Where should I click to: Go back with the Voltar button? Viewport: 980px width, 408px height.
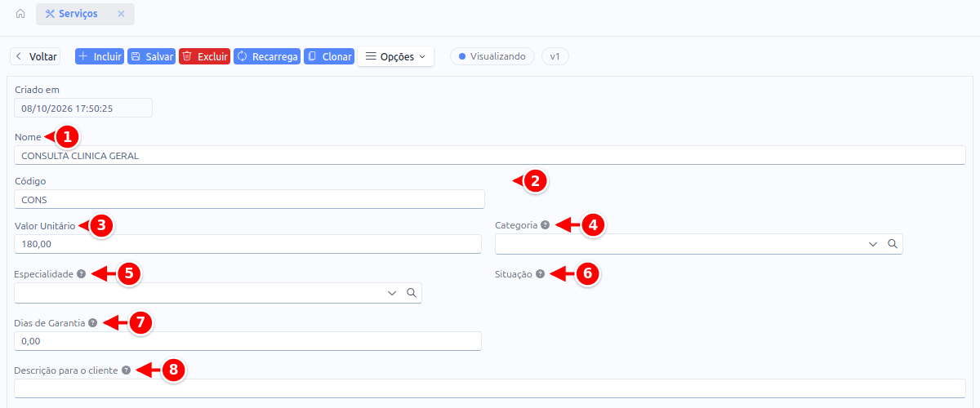35,57
